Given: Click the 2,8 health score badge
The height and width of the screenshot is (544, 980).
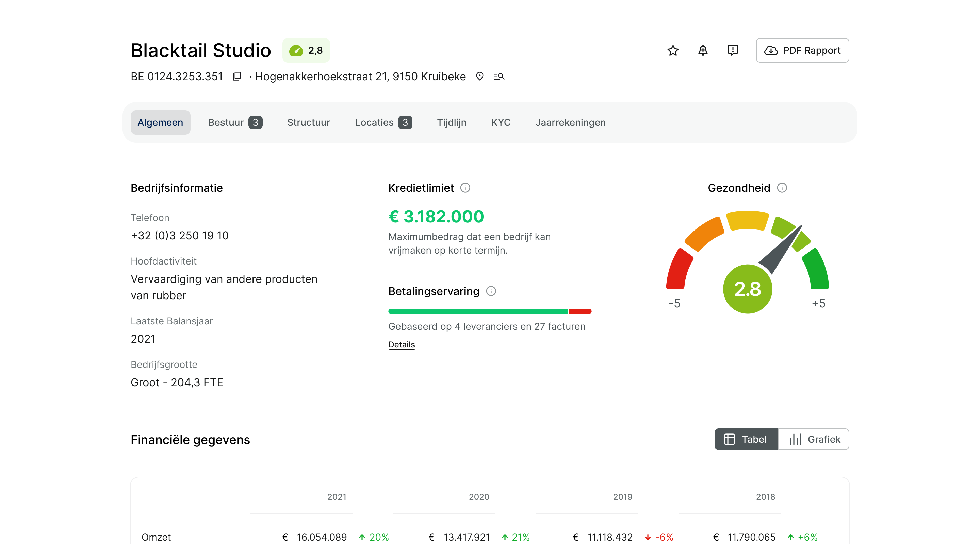Looking at the screenshot, I should [x=306, y=50].
